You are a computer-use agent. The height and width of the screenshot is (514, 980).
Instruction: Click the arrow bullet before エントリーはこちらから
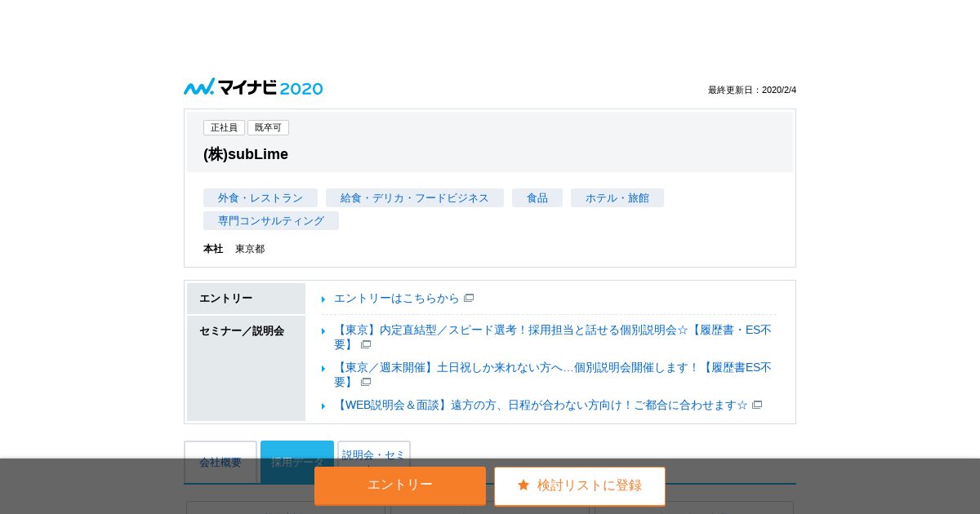323,299
